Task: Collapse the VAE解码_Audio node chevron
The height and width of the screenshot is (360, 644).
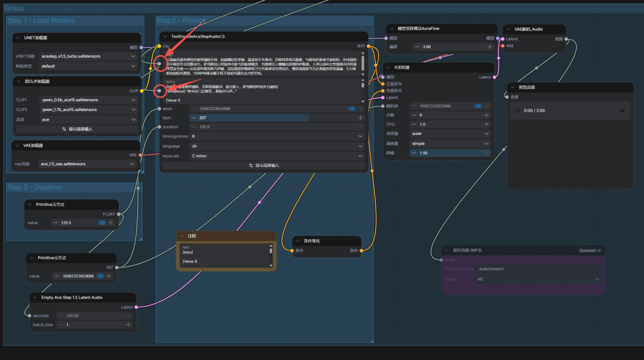Action: pos(509,29)
